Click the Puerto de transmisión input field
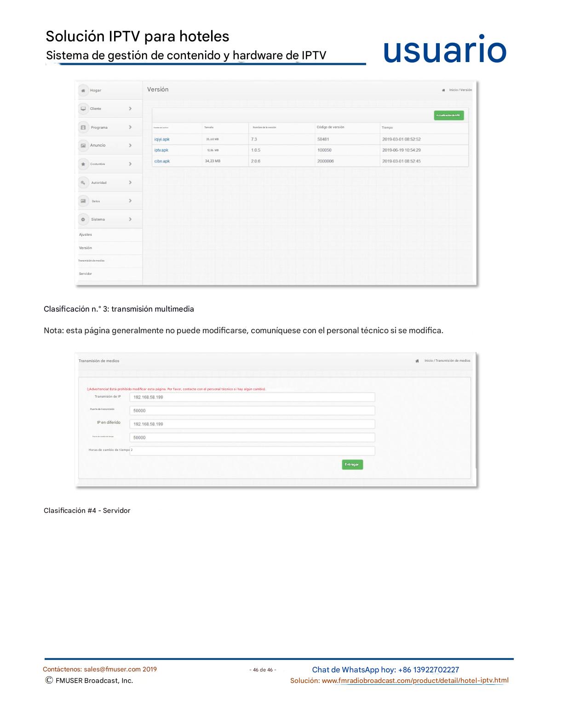This screenshot has height=728, width=563. 252,410
